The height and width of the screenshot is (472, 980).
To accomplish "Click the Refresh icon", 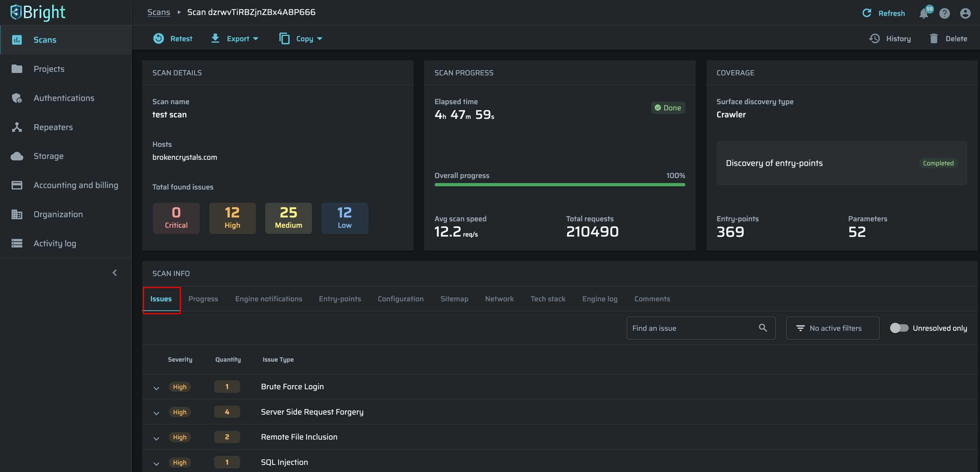I will 867,13.
